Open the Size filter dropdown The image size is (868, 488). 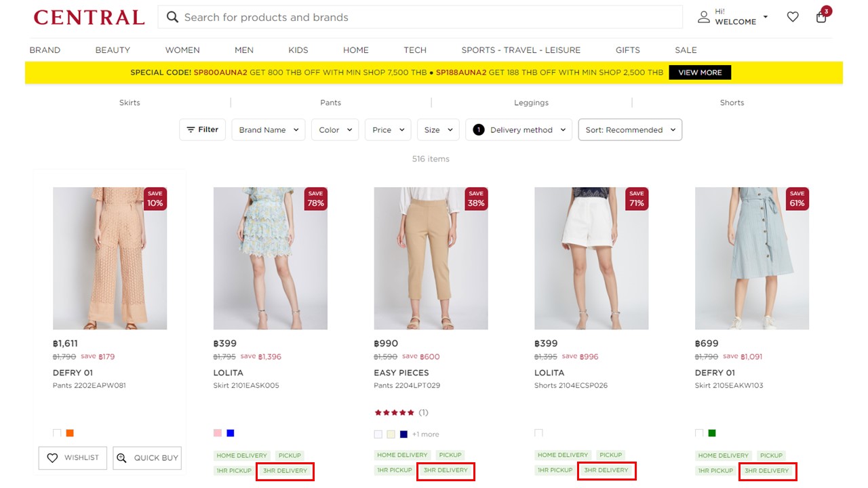[x=438, y=130]
